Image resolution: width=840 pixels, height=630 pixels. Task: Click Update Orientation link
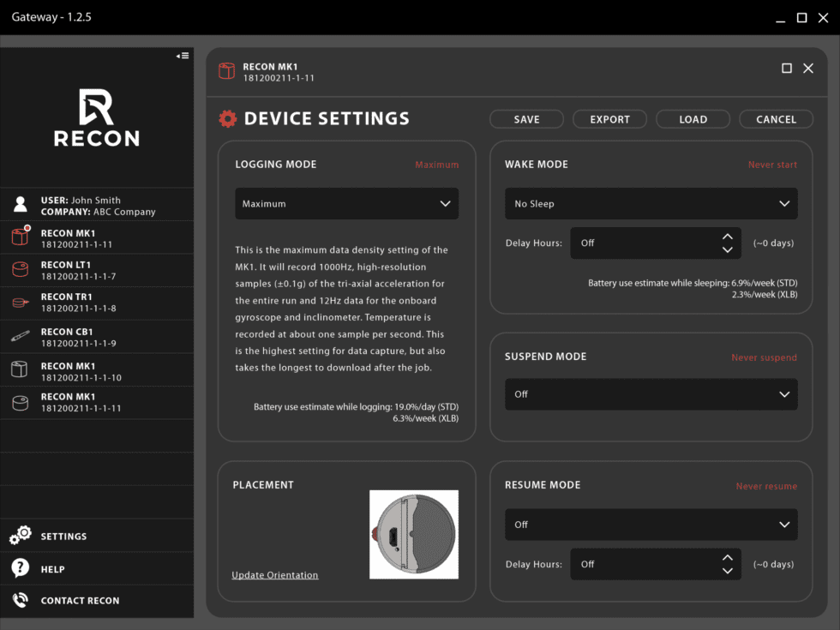pos(274,574)
